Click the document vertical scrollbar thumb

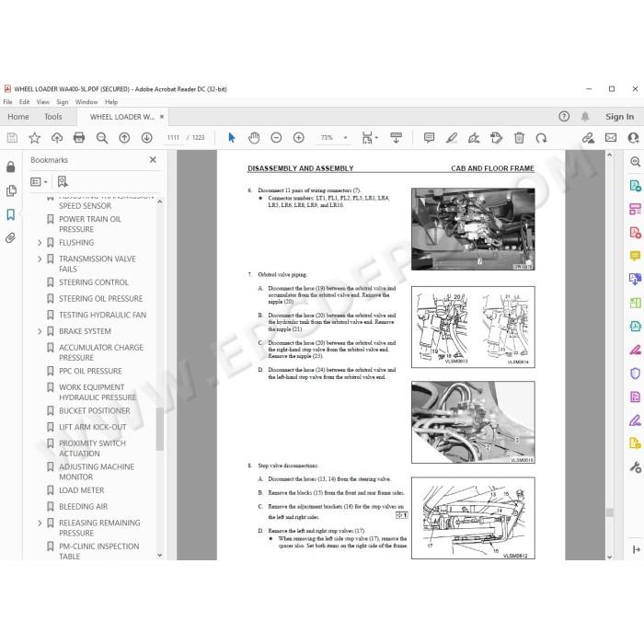tap(609, 512)
